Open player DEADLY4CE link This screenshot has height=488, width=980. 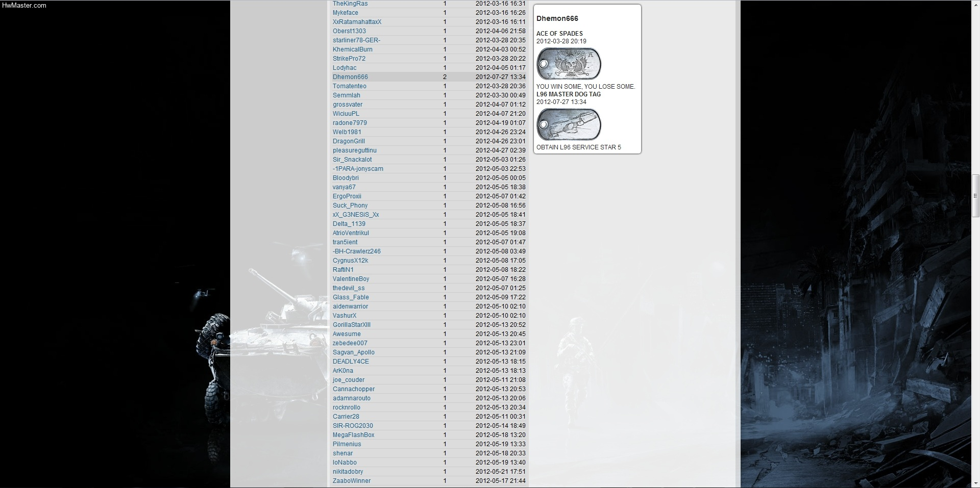(351, 362)
